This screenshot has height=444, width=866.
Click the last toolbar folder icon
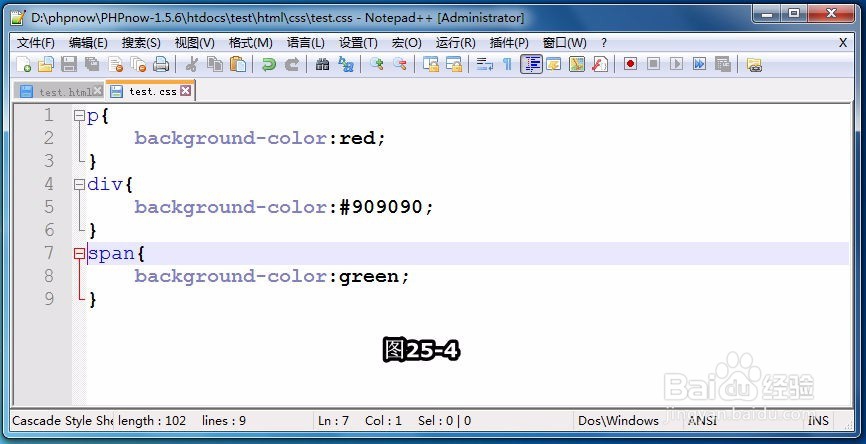[754, 65]
